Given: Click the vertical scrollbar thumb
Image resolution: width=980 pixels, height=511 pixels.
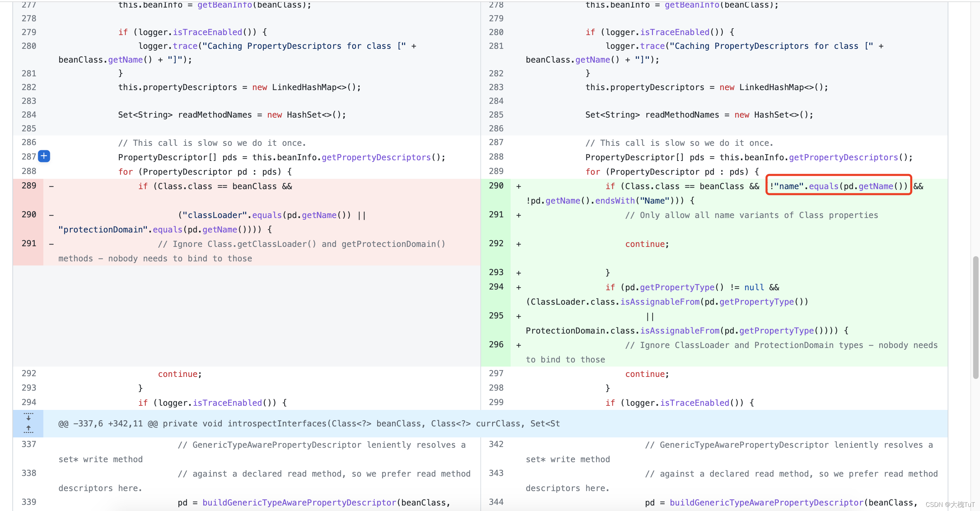Looking at the screenshot, I should pos(976,317).
